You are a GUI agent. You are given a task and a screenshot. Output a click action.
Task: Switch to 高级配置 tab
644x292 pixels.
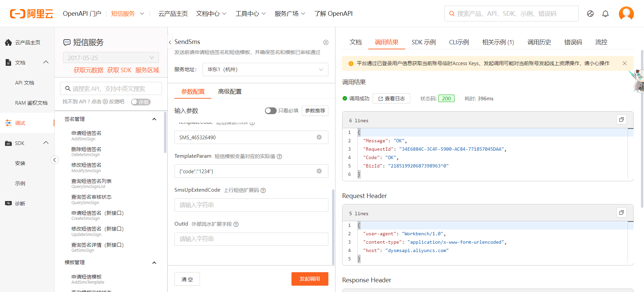(x=230, y=92)
